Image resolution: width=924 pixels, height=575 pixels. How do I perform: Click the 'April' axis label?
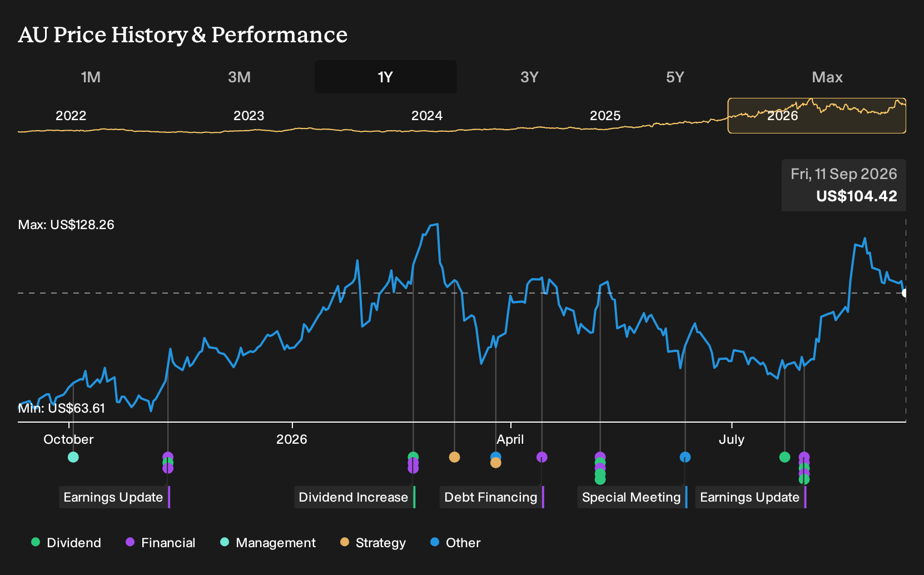coord(510,439)
